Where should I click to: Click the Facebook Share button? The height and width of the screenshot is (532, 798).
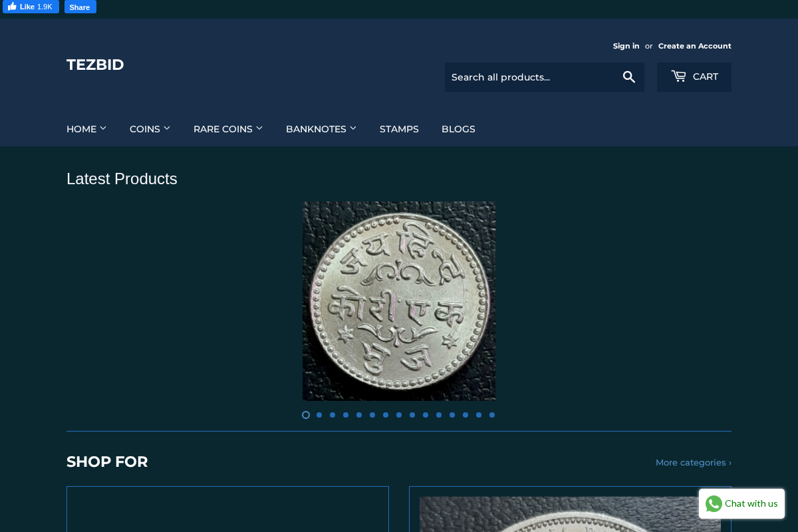click(80, 7)
